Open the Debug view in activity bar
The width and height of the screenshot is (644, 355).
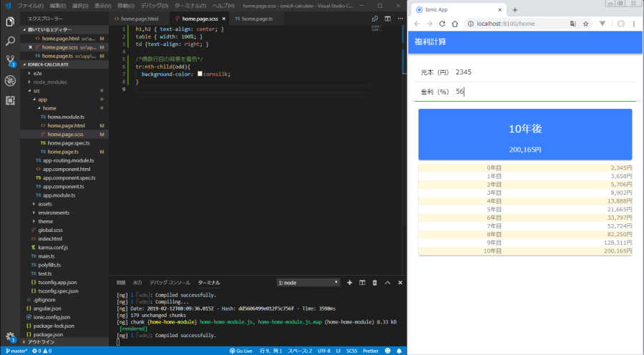pyautogui.click(x=10, y=80)
